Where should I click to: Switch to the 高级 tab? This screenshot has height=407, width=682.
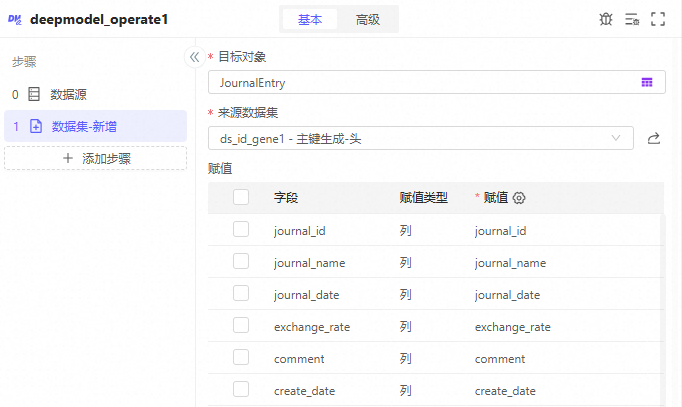(x=368, y=19)
